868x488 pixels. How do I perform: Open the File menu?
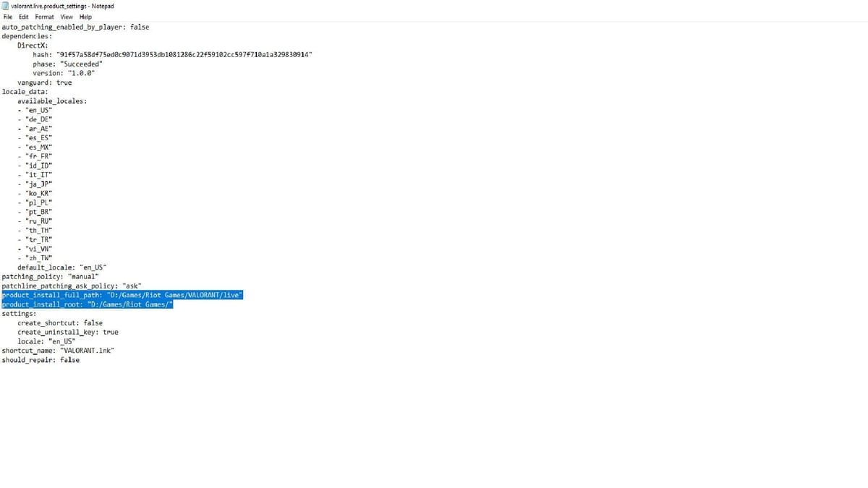7,17
